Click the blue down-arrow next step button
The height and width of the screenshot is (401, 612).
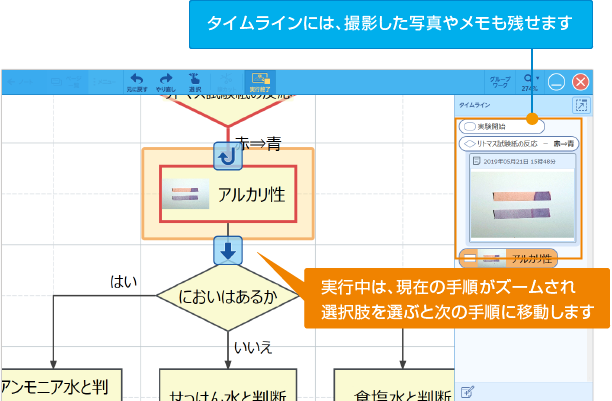pyautogui.click(x=228, y=251)
